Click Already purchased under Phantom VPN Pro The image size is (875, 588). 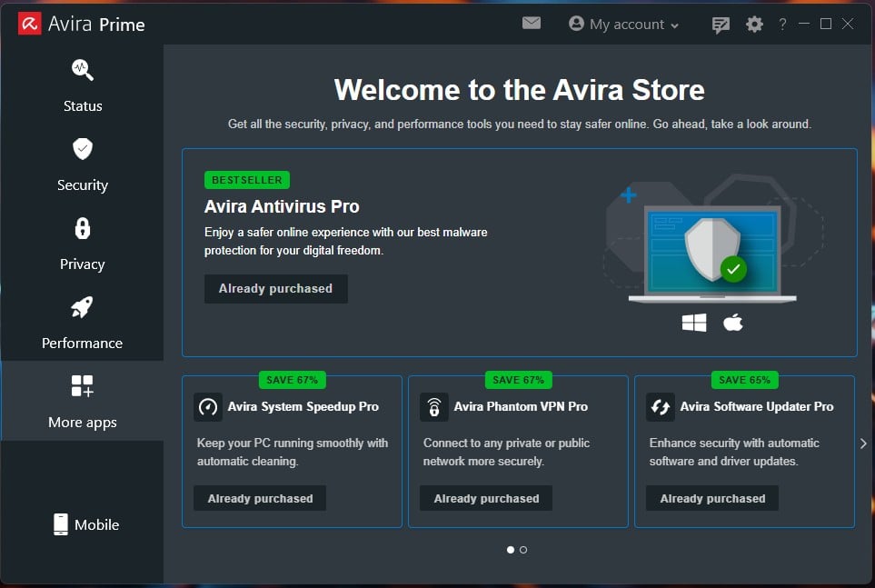coord(486,498)
